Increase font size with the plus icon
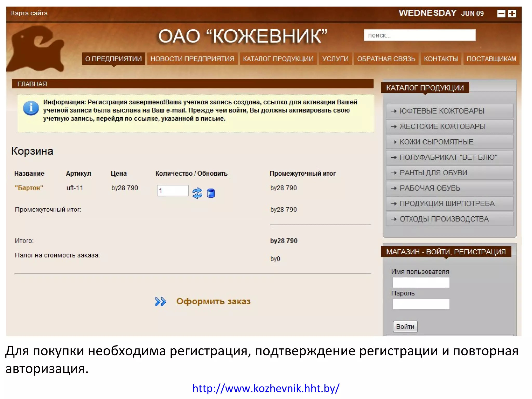Image resolution: width=532 pixels, height=399 pixels. coord(512,14)
